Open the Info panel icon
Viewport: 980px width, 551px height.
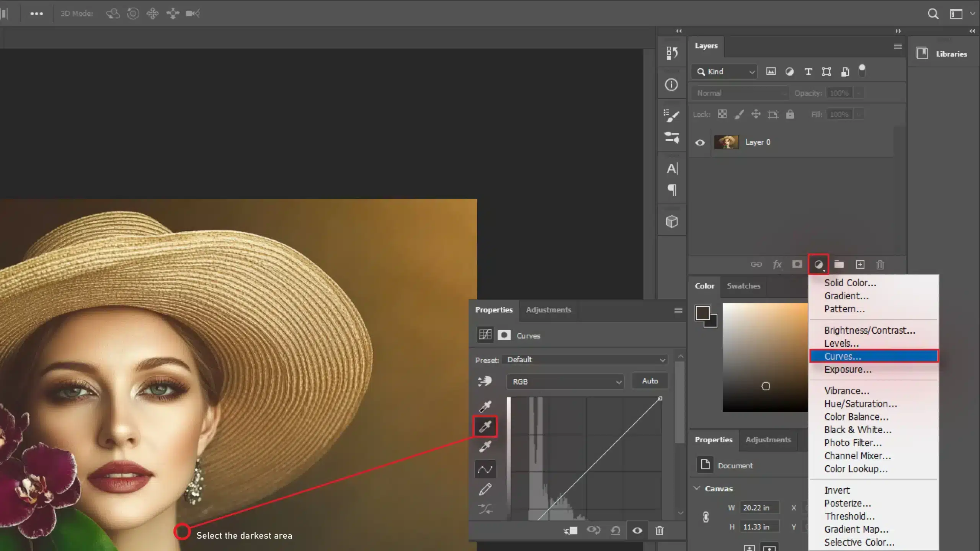(x=671, y=85)
